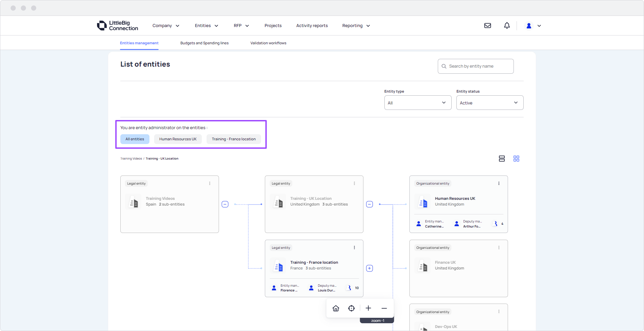This screenshot has width=644, height=331.
Task: Expand the user account chevron
Action: tap(539, 26)
